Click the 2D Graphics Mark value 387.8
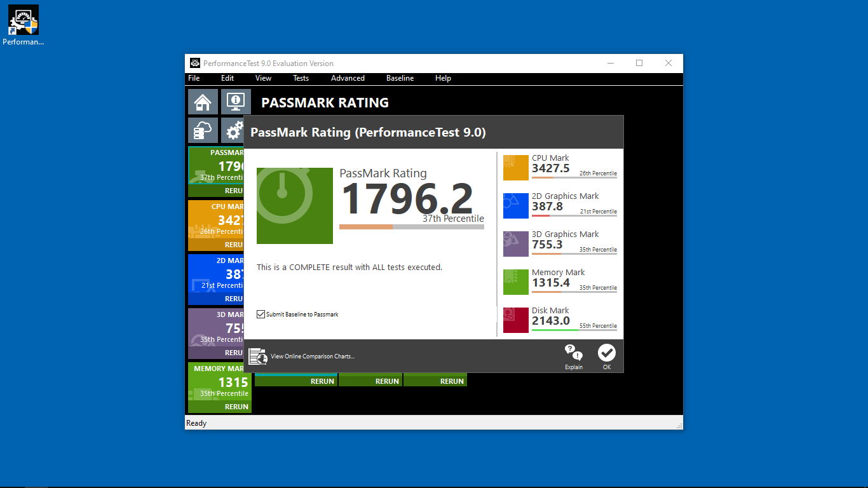This screenshot has width=868, height=488. (x=548, y=207)
